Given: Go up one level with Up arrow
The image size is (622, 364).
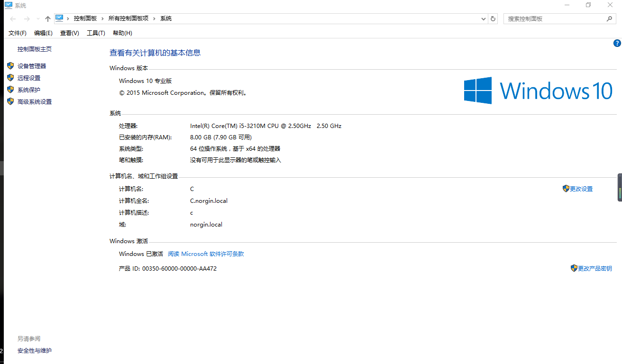Looking at the screenshot, I should point(47,19).
